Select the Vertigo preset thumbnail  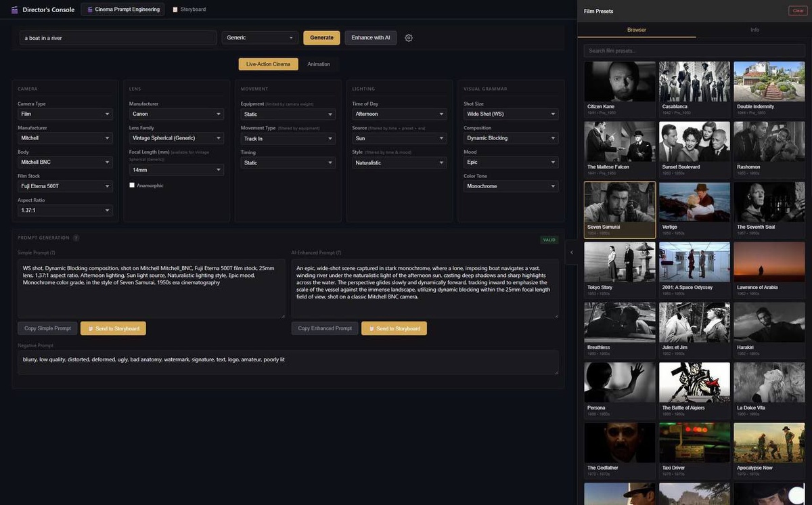pyautogui.click(x=694, y=209)
